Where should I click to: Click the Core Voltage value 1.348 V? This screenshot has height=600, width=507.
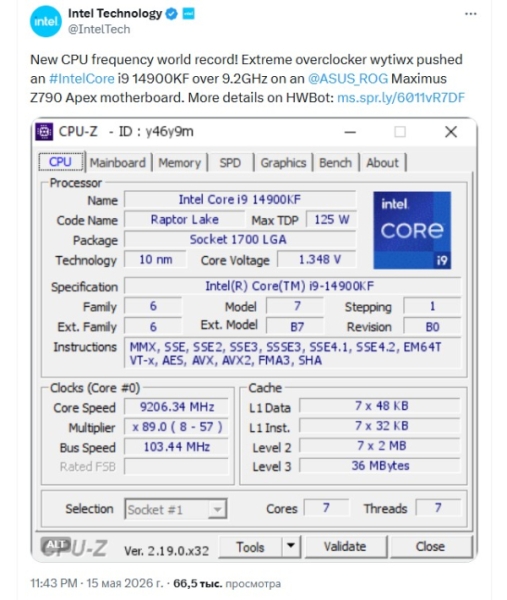316,259
